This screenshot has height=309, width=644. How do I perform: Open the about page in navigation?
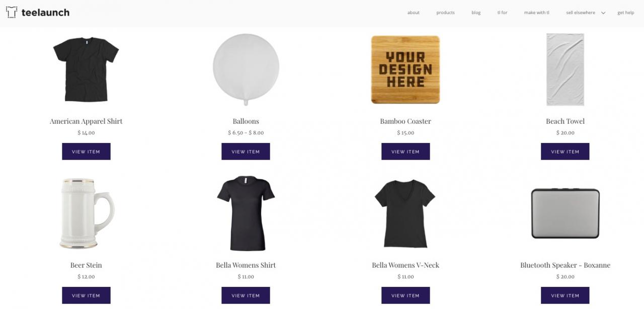414,13
